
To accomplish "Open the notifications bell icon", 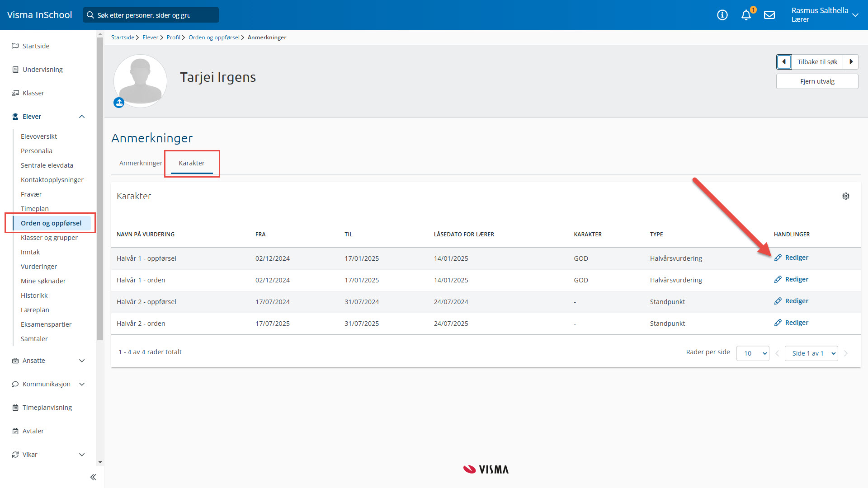I will (746, 15).
